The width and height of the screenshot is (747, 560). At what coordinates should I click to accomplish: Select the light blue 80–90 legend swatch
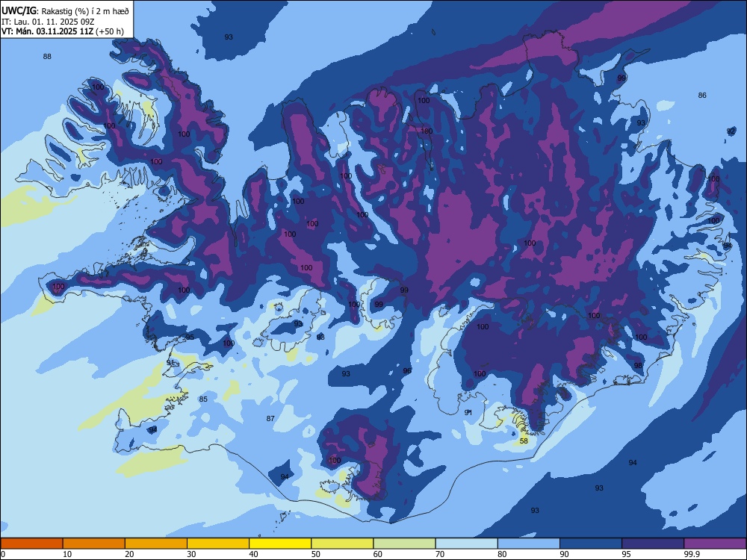coord(529,544)
